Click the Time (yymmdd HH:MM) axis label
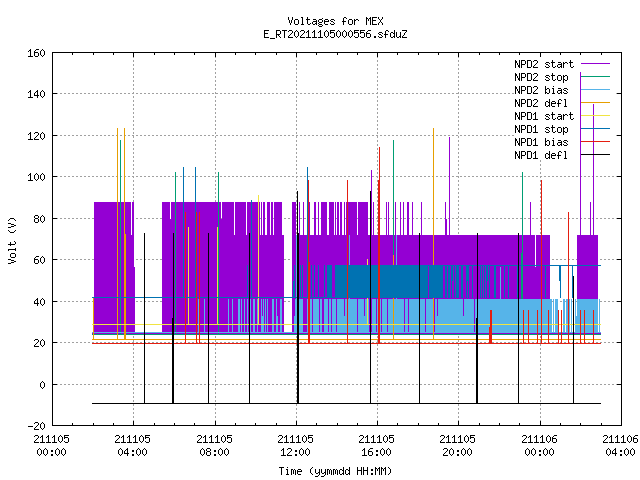This screenshot has height=480, width=640. [x=335, y=471]
